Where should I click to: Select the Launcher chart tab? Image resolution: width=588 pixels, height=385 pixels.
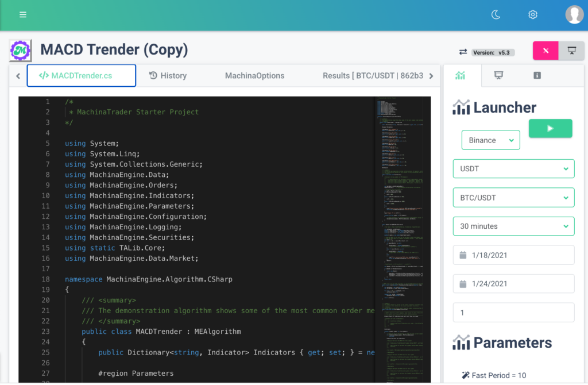(x=460, y=75)
